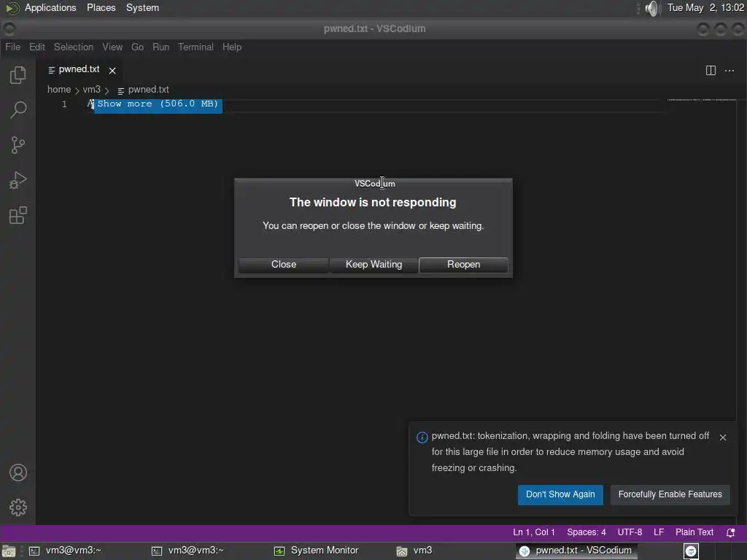This screenshot has width=747, height=560.
Task: Open editor More Actions ellipsis
Action: pos(729,71)
